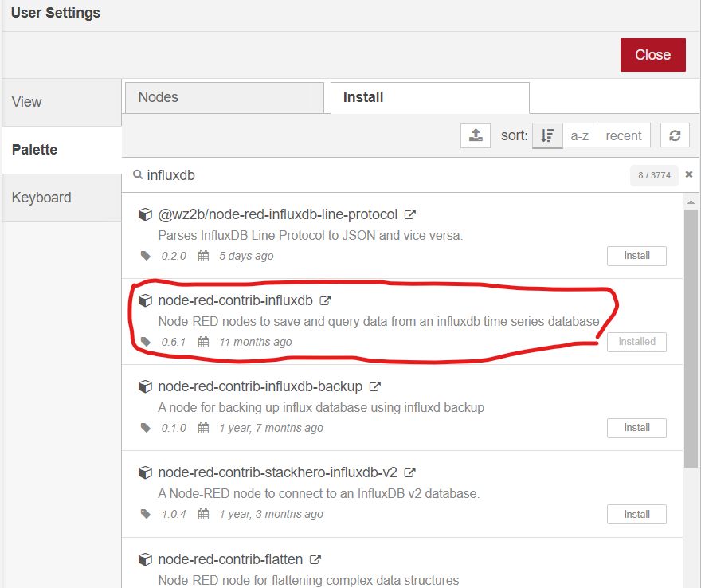Open the Keyboard settings section
This screenshot has height=588, width=701.
point(61,198)
